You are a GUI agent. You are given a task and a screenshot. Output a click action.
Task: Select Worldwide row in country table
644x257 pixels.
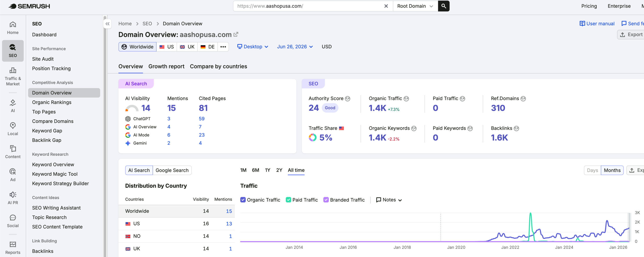pos(177,211)
